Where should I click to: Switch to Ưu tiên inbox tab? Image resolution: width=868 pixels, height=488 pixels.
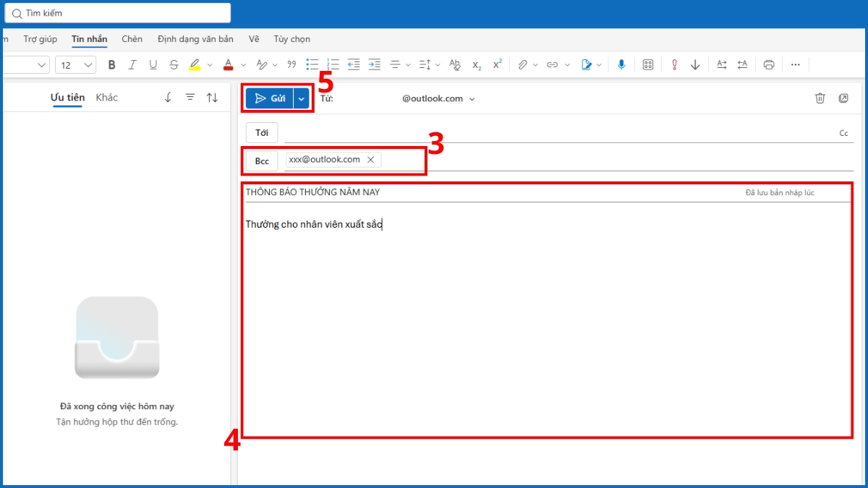point(67,98)
